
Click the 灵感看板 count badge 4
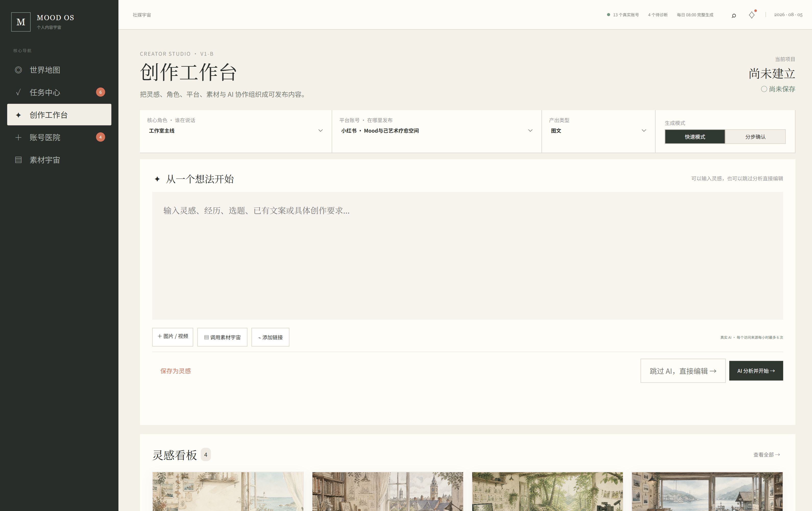(x=206, y=455)
